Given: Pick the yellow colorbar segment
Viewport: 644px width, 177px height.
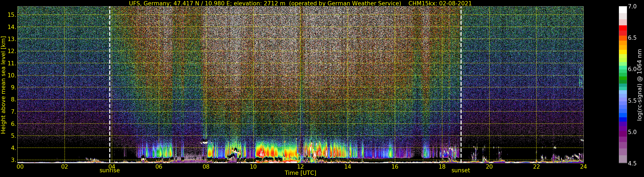Looking at the screenshot, I should click(x=623, y=52).
